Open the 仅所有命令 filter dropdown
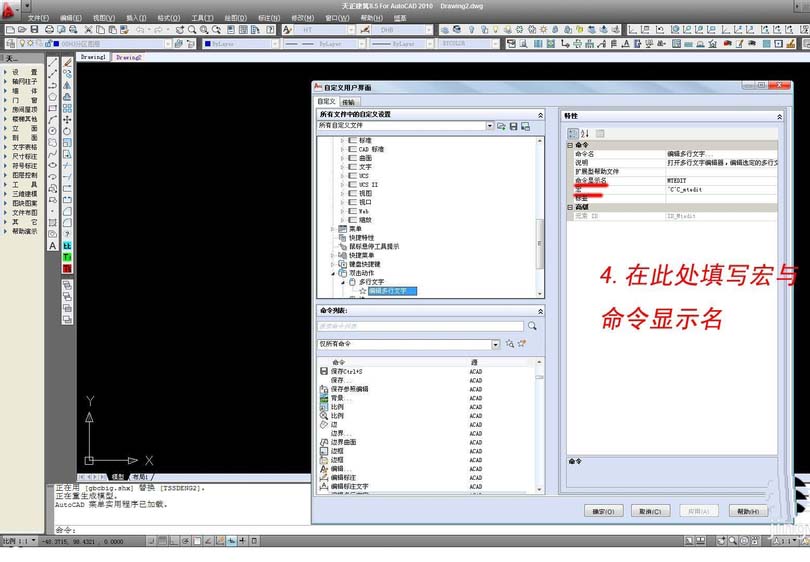Image resolution: width=810 pixels, height=562 pixels. coord(495,344)
